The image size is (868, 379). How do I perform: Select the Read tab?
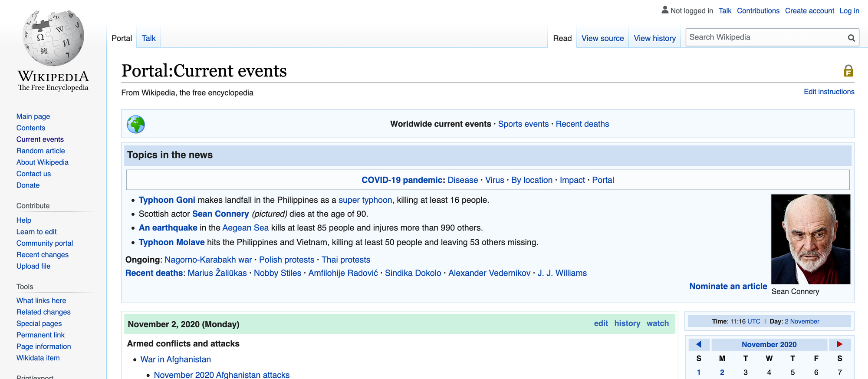click(562, 38)
